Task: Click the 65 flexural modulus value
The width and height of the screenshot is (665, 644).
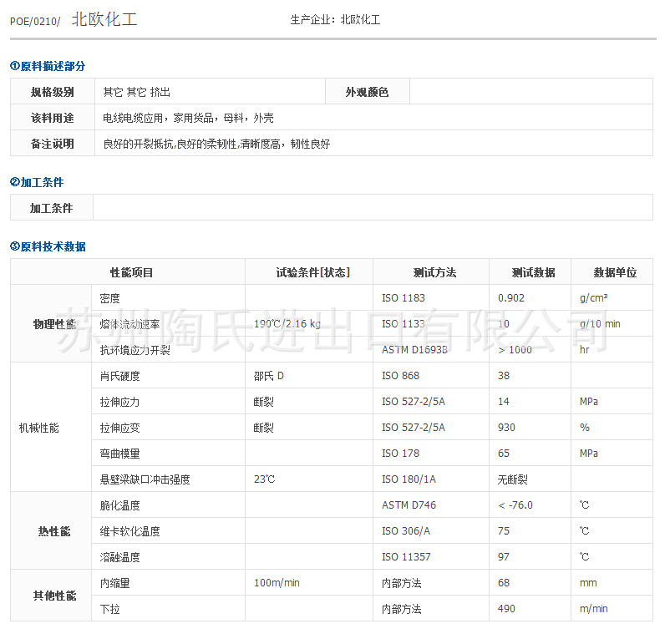Action: coord(504,454)
